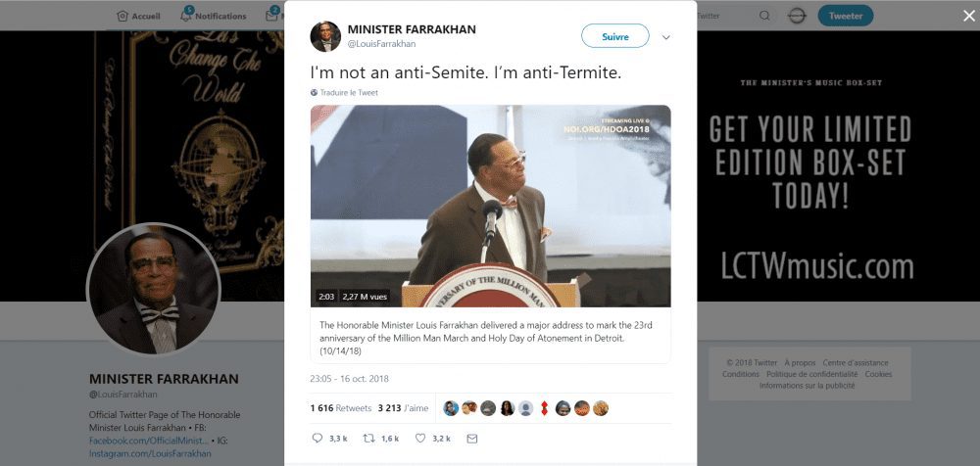Open the Notifications bell icon
Screen dimensions: 980x466
[185, 16]
